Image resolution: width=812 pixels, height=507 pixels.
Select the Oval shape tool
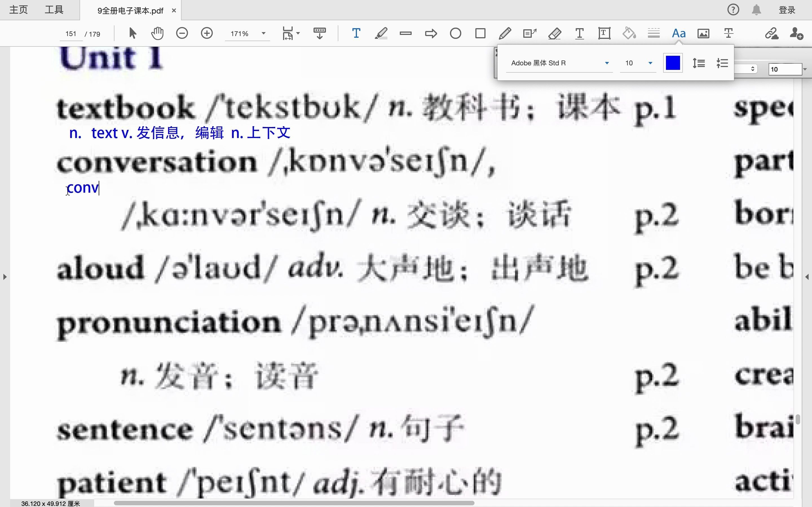pyautogui.click(x=455, y=33)
